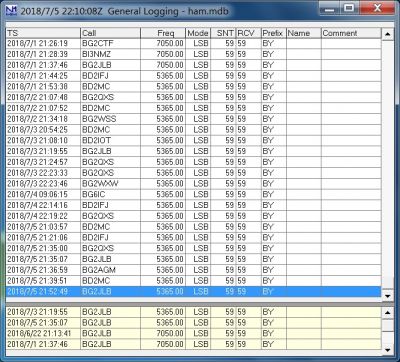Click the N1MM Logger icon in title bar
The height and width of the screenshot is (362, 400).
tap(12, 11)
